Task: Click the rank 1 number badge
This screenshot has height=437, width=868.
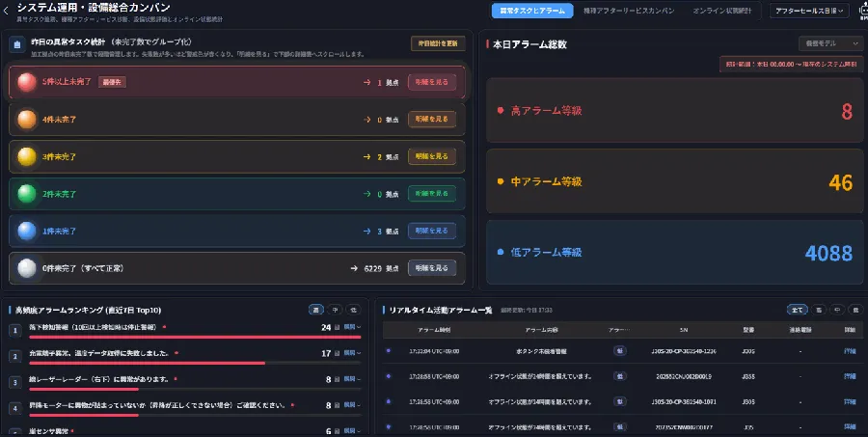Action: [15, 331]
